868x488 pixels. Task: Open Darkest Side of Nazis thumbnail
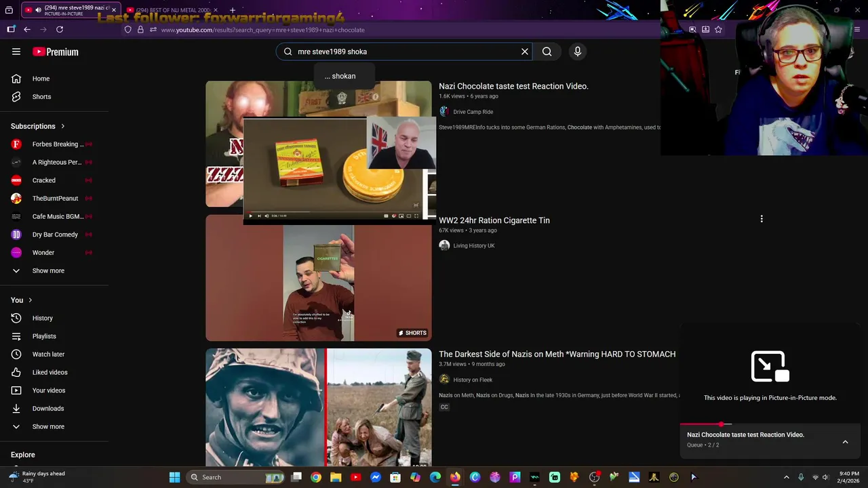pyautogui.click(x=318, y=407)
